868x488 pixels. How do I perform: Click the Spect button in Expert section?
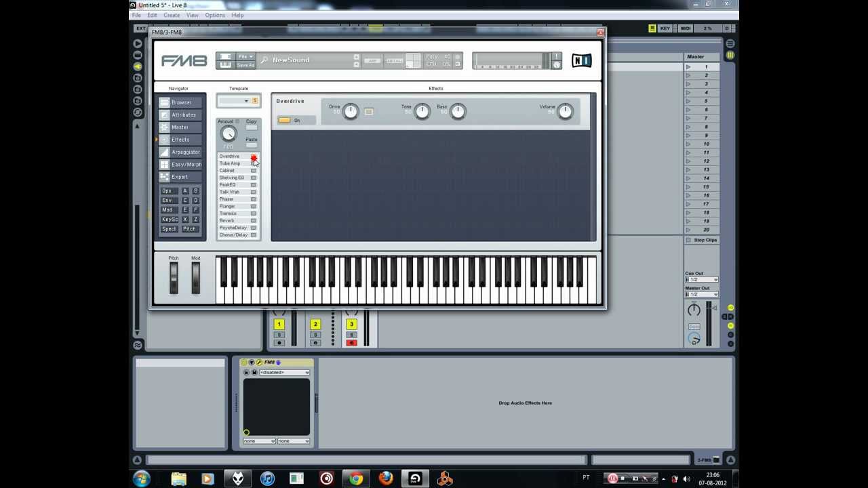[169, 229]
